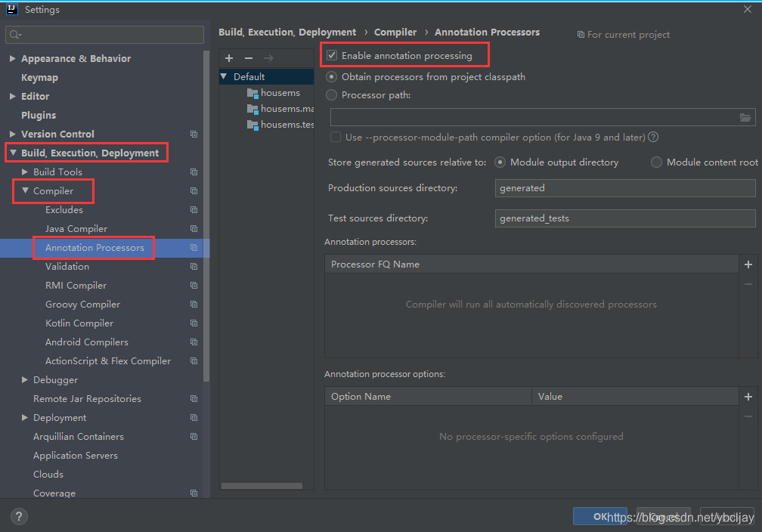Click the profile list horizontal scrollbar
Screen dimensions: 762x532
coord(262,486)
